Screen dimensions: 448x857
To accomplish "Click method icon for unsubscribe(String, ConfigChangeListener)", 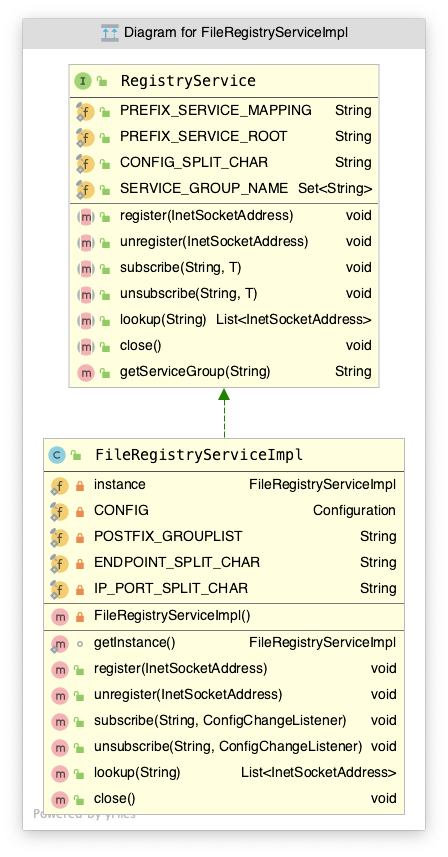I will 60,747.
